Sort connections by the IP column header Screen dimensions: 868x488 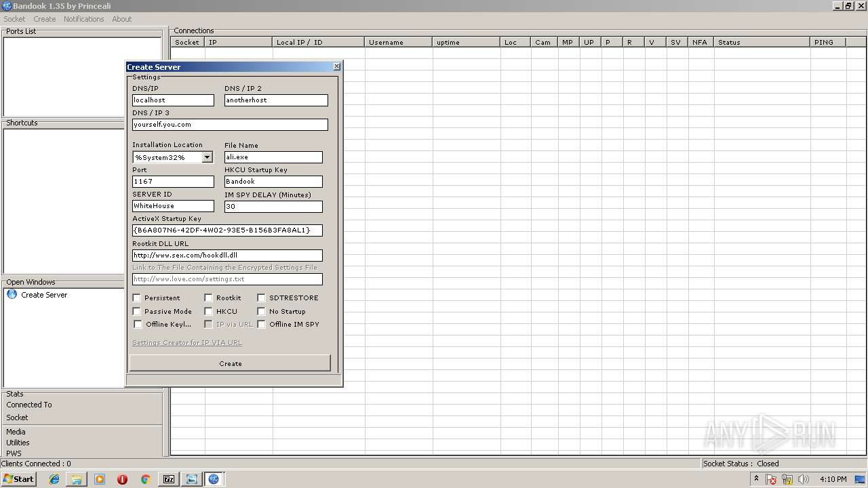[239, 42]
